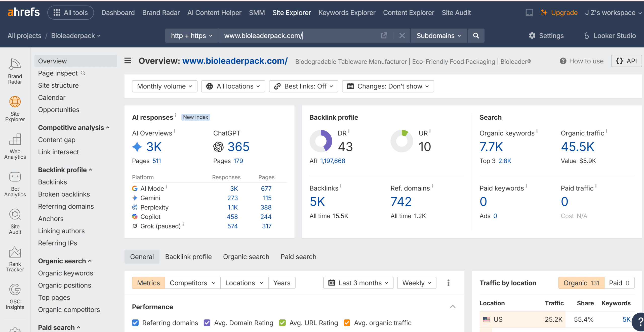The height and width of the screenshot is (332, 644).
Task: Collapse Competitive analysis sidebar section
Action: tap(74, 127)
